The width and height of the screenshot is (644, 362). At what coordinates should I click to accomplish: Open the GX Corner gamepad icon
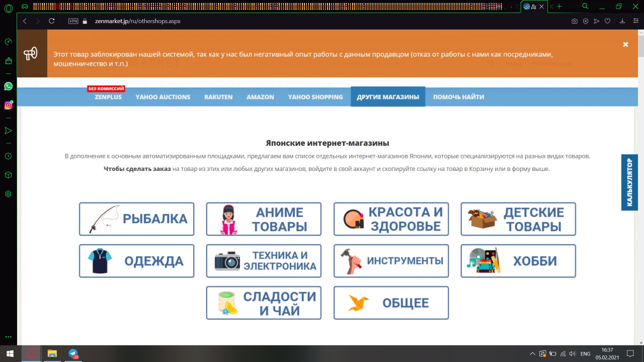click(x=25, y=6)
